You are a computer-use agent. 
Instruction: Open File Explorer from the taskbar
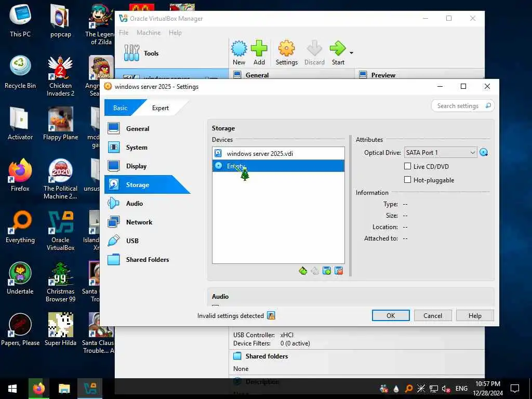(x=64, y=389)
